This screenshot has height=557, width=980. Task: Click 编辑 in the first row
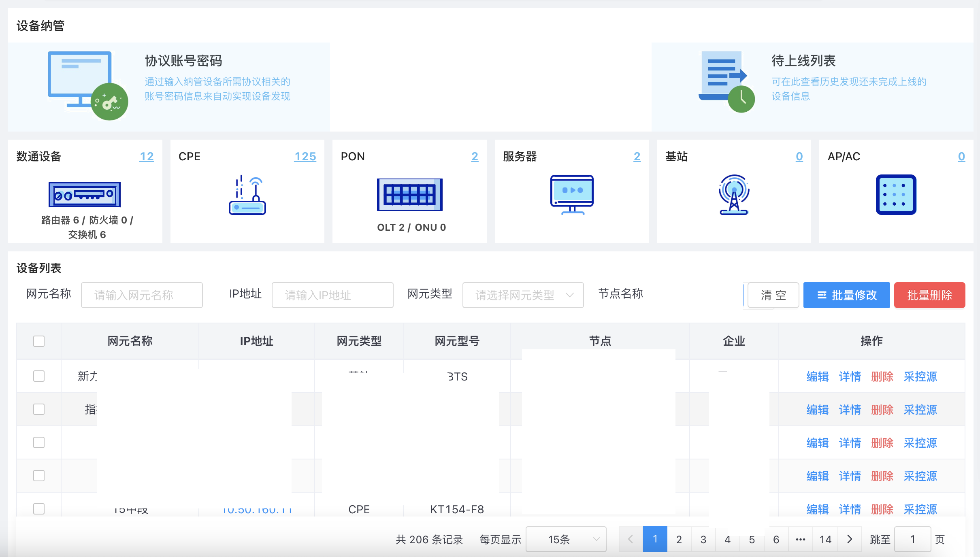tap(818, 376)
